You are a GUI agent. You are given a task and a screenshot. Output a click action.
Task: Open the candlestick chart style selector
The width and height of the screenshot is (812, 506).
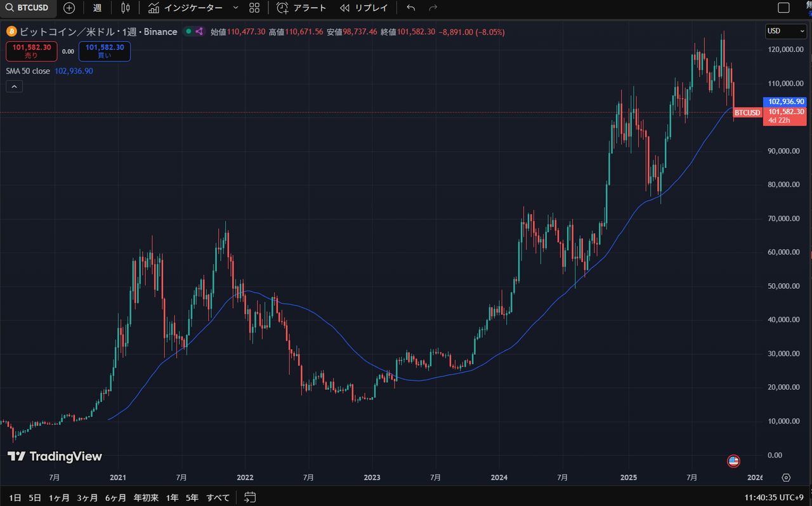[125, 8]
